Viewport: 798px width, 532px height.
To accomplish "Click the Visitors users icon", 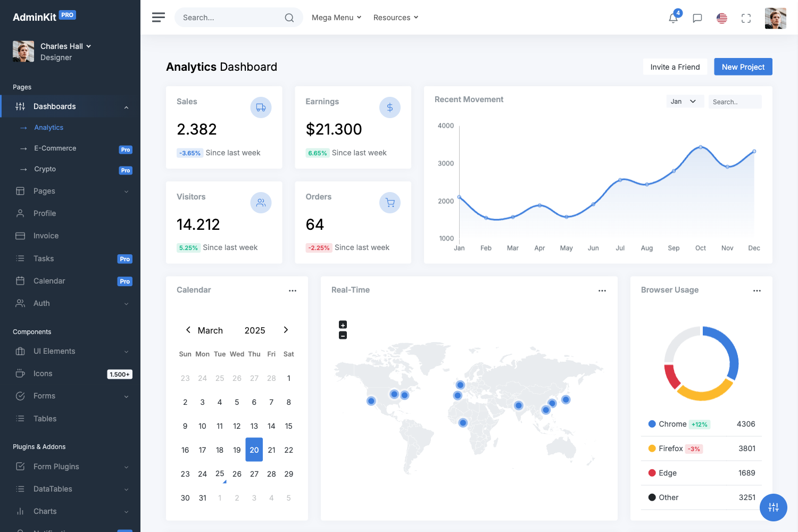I will (261, 203).
